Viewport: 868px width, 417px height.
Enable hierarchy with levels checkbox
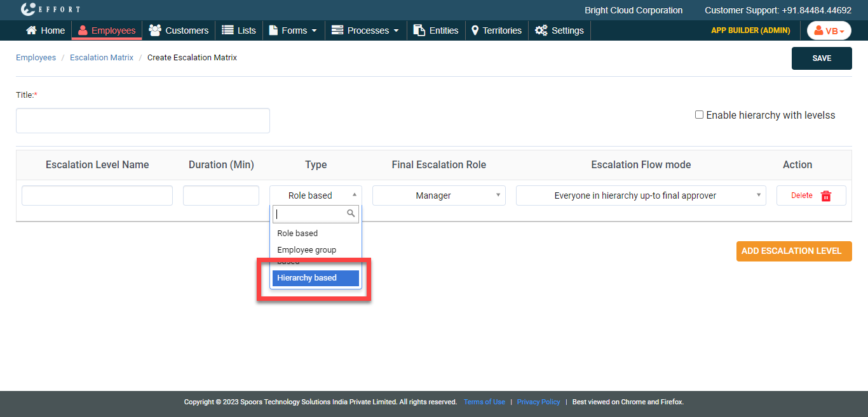[699, 115]
